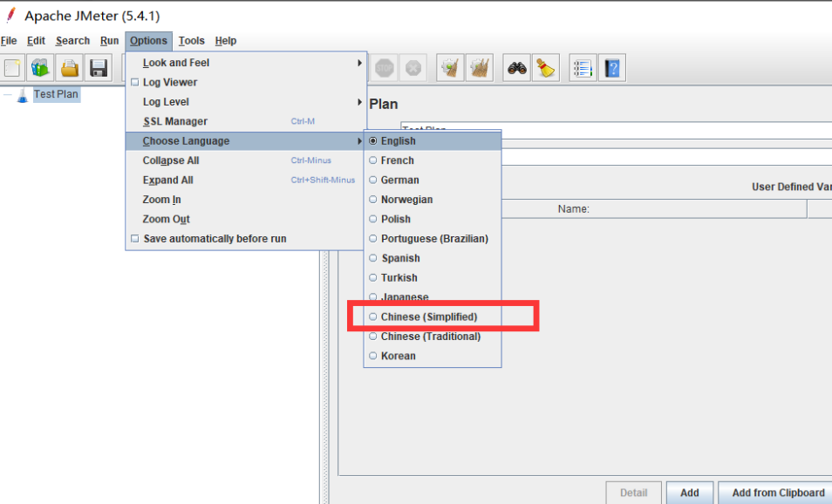Open the Tools menu

click(191, 41)
